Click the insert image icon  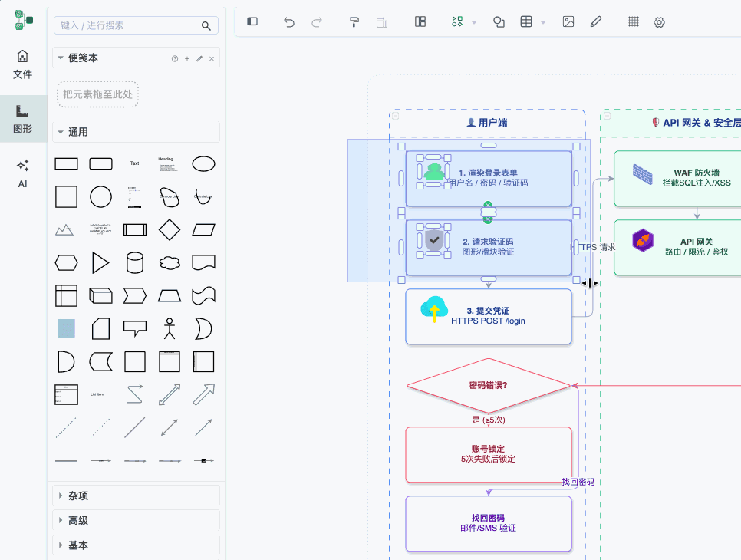pyautogui.click(x=568, y=22)
